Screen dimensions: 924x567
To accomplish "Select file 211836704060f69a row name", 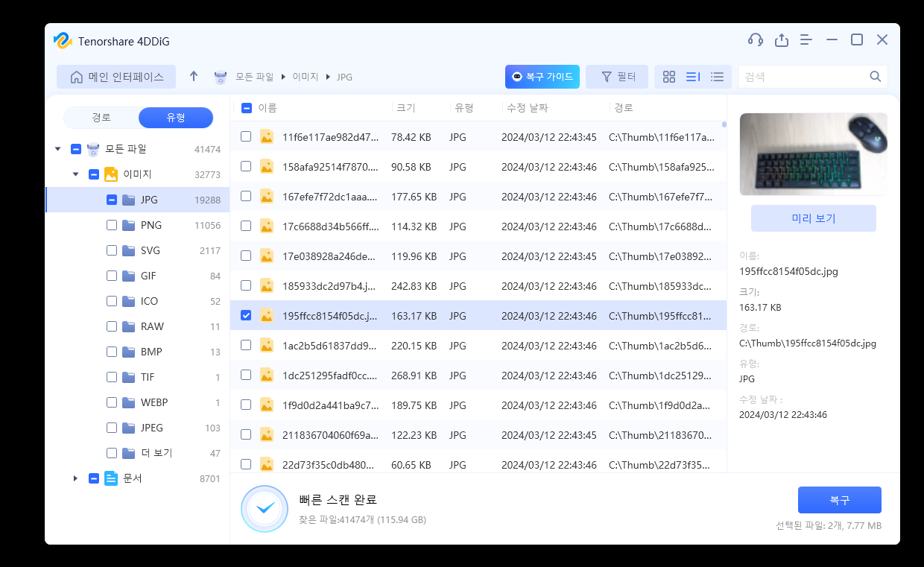I will pos(330,435).
